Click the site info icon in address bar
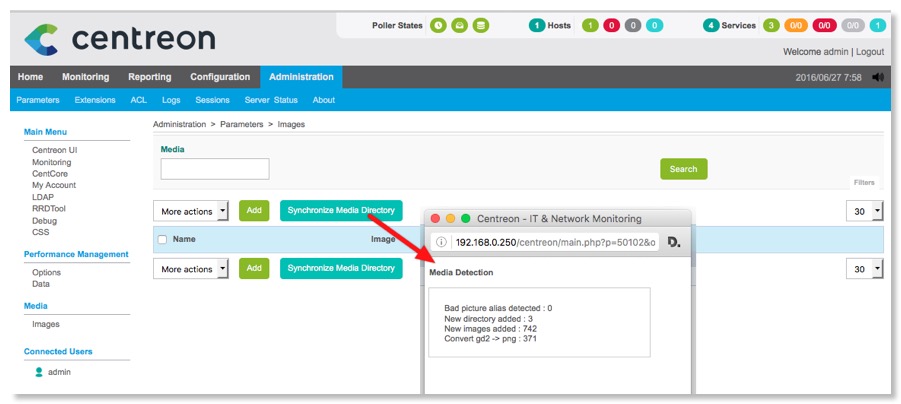 pyautogui.click(x=442, y=242)
